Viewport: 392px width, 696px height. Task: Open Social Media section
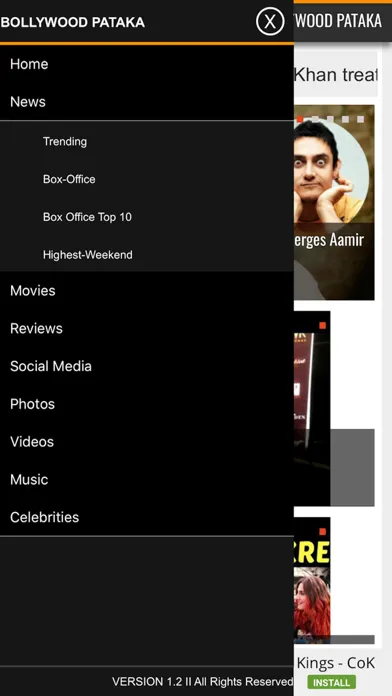tap(147, 366)
